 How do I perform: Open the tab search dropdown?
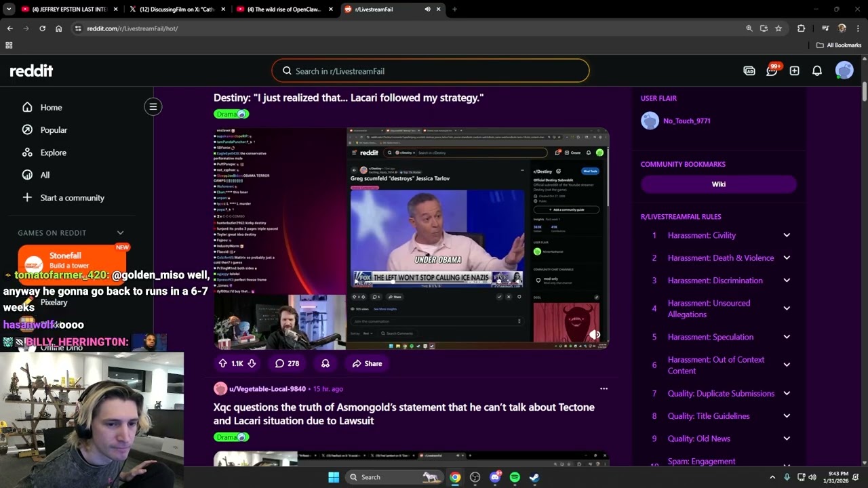click(9, 9)
